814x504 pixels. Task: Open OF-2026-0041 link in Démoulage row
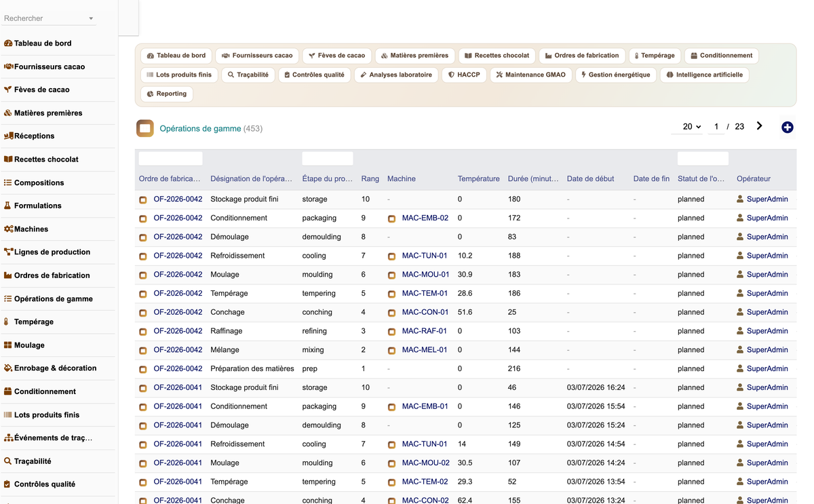click(178, 425)
